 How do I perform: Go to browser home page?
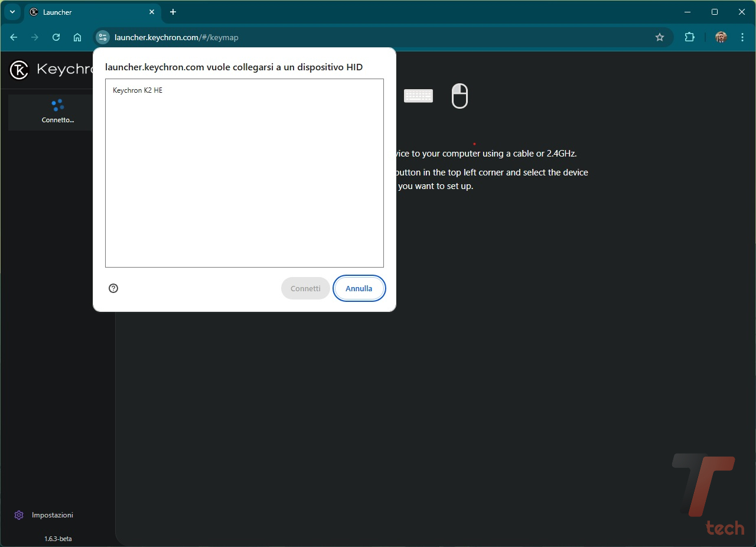coord(77,37)
